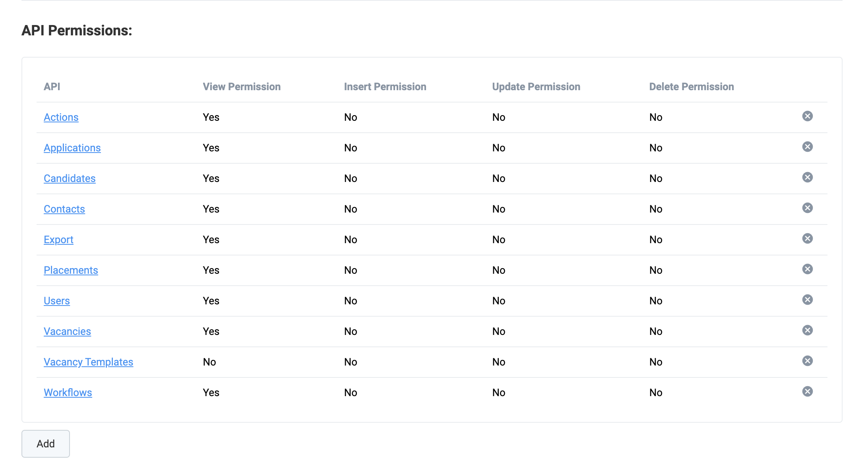Remove the Users API entry

(x=807, y=300)
